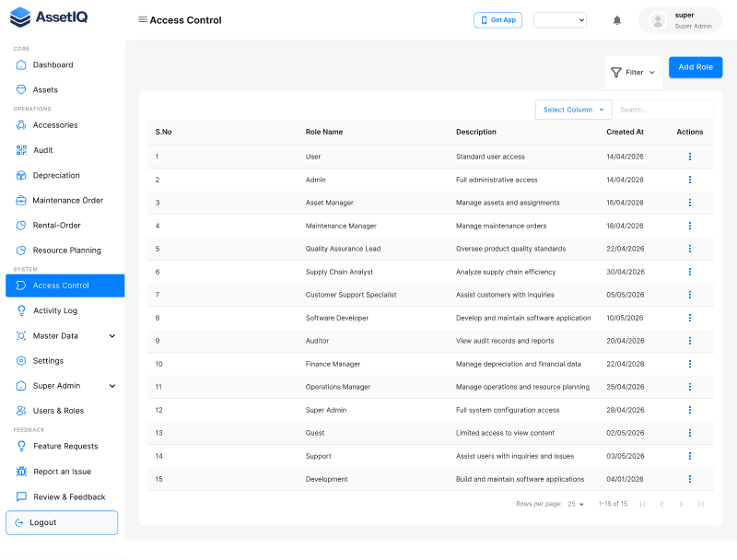Expand the Master Data submenu chevron
Image resolution: width=737 pixels, height=560 pixels.
(112, 336)
